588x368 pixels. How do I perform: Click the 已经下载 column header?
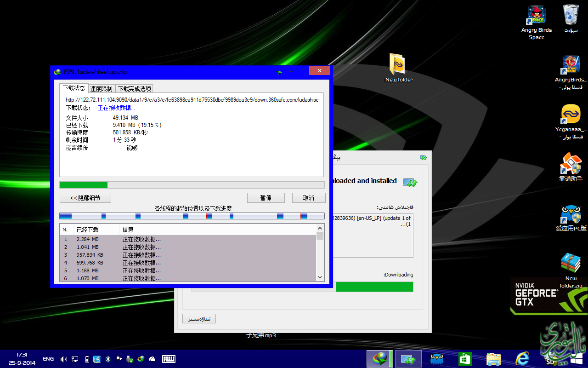pos(96,230)
